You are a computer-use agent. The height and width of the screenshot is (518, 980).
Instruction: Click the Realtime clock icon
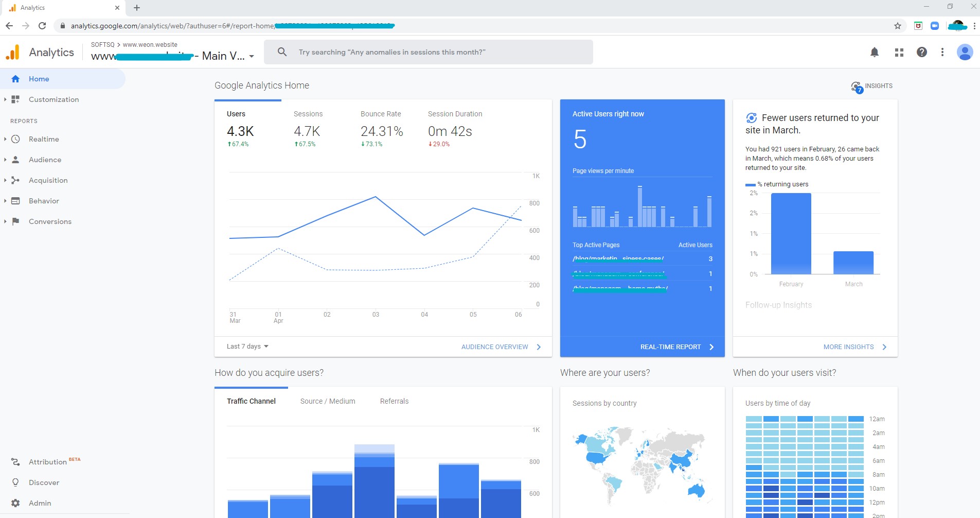coord(15,139)
